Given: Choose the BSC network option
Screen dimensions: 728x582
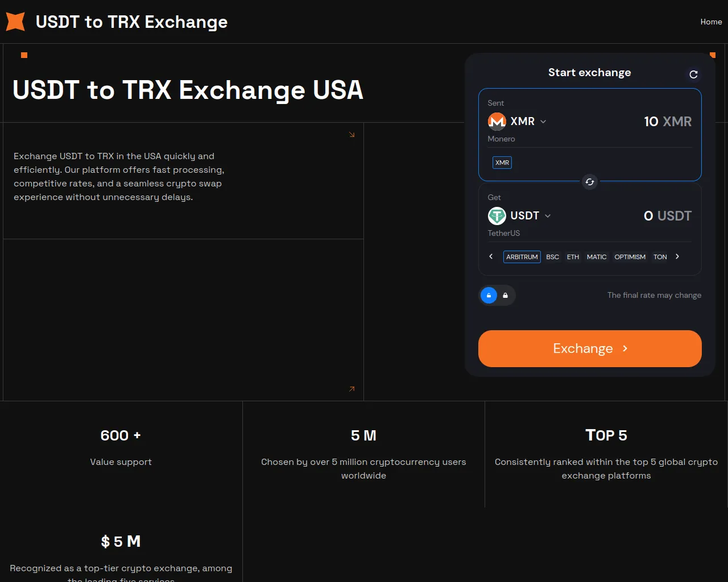Looking at the screenshot, I should pyautogui.click(x=552, y=257).
